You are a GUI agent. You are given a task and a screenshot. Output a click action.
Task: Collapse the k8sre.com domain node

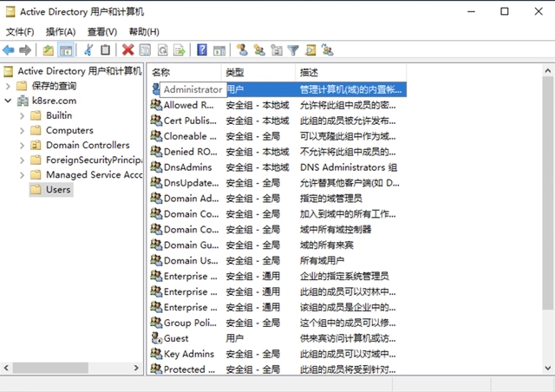(x=8, y=101)
